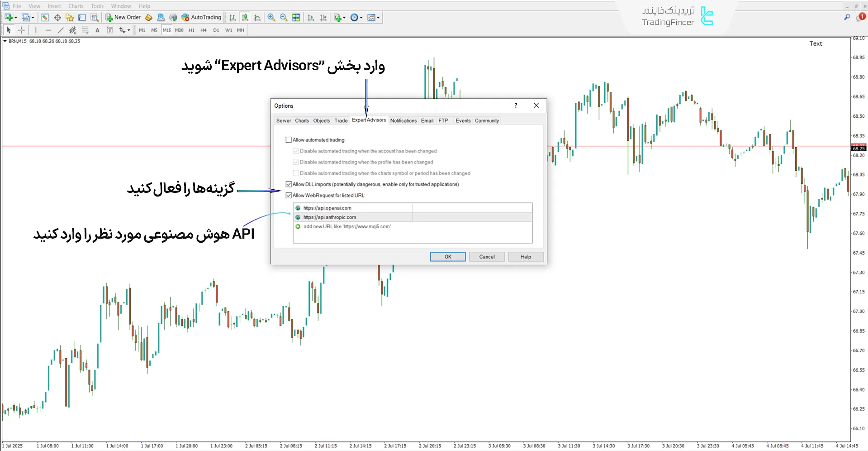Select the api.anthropic.com URL entry

click(329, 217)
